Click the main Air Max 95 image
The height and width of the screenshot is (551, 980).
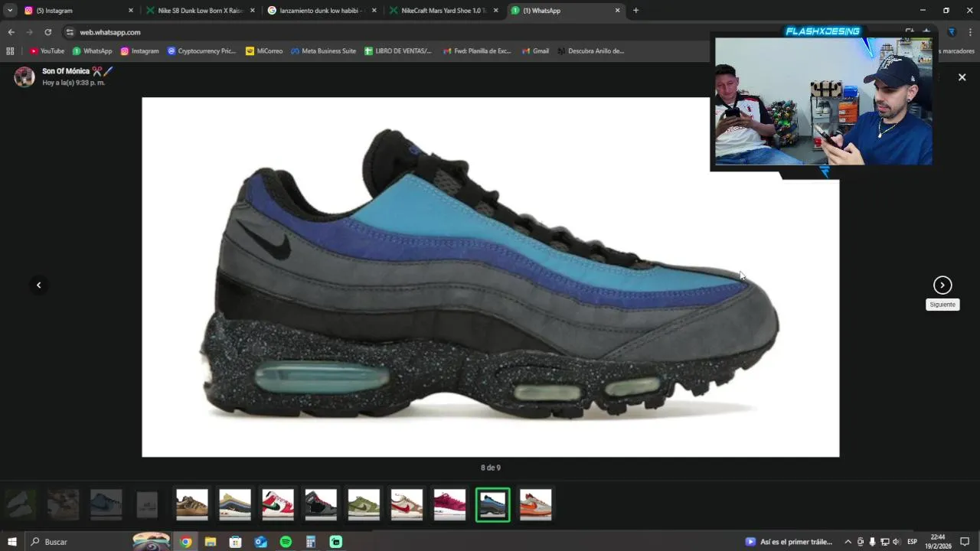[490, 277]
